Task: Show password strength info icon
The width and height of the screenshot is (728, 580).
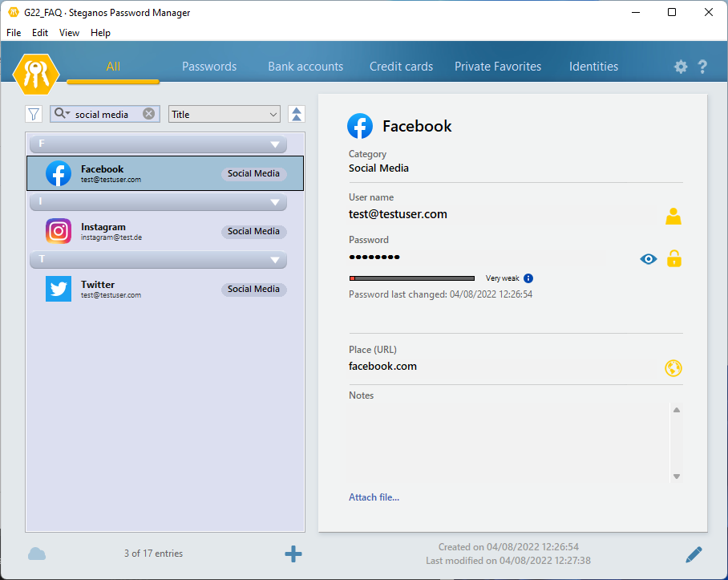Action: coord(528,278)
